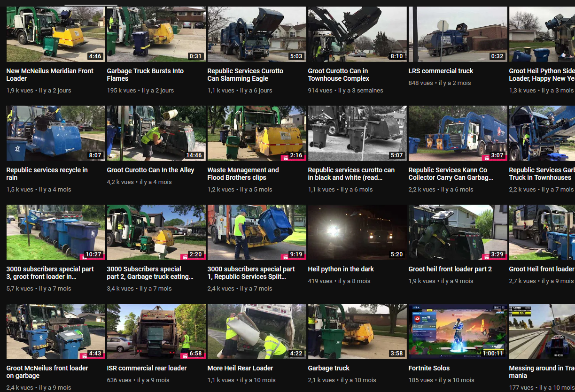Play 'Groot Curotto Can in Townhouse Complex' thumbnail

tap(357, 34)
